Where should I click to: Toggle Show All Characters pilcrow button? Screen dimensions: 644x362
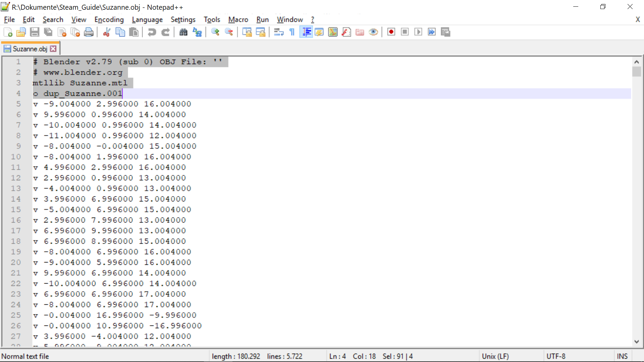click(292, 32)
